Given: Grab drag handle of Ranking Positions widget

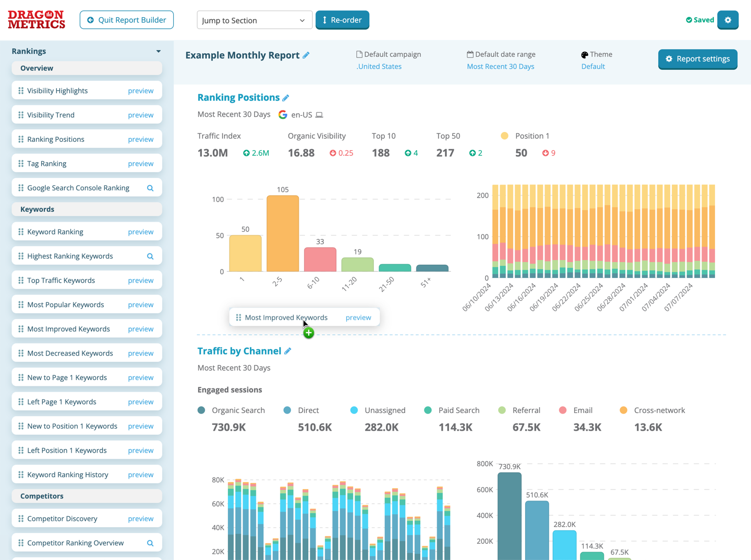Looking at the screenshot, I should click(21, 139).
